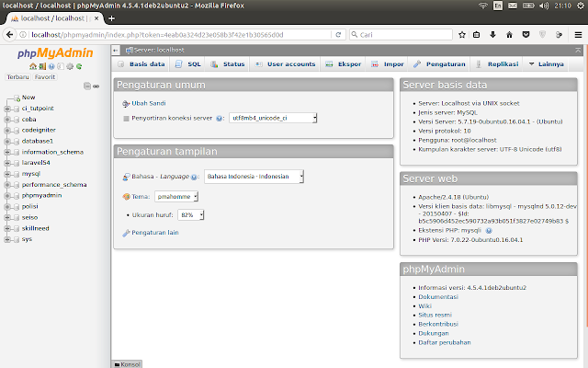Open the Status tab
This screenshot has height=368, width=588.
pyautogui.click(x=228, y=64)
